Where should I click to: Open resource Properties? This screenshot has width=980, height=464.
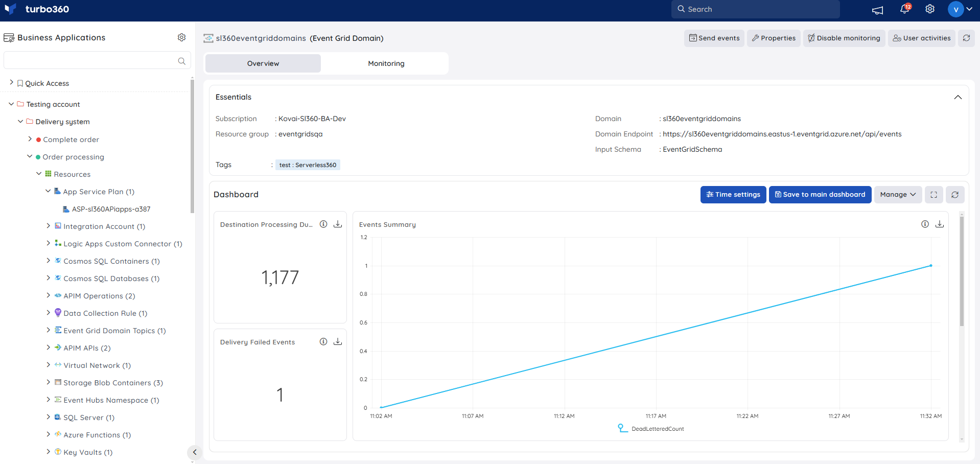coord(774,38)
